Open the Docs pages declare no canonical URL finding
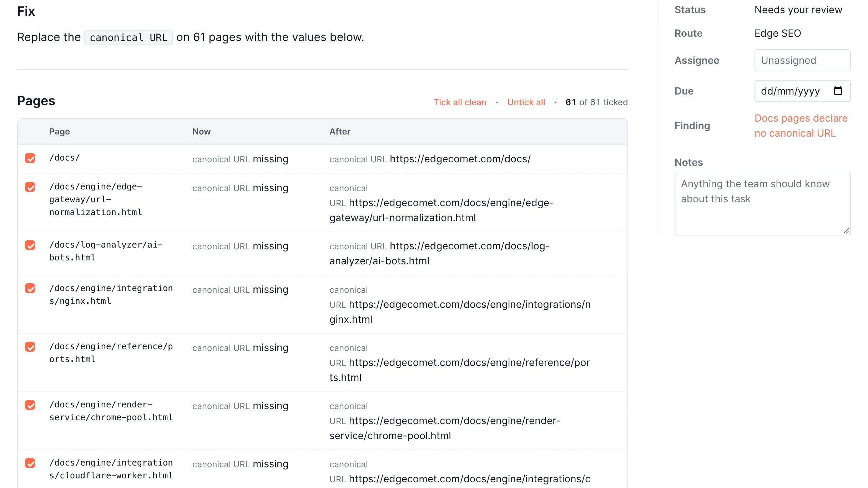The height and width of the screenshot is (488, 868). point(801,126)
